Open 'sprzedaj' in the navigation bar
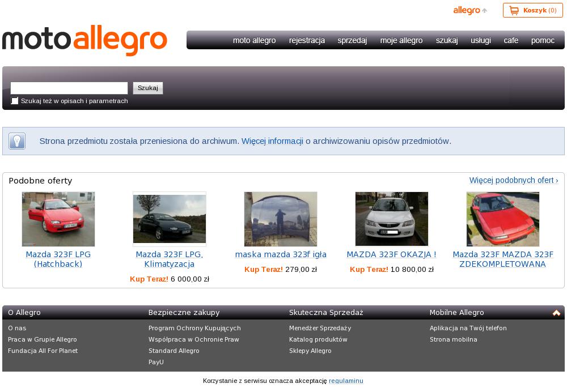 pos(352,40)
